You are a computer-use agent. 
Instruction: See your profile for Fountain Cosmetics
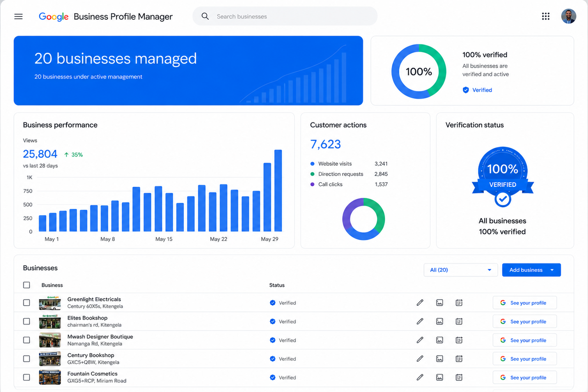[525, 377]
